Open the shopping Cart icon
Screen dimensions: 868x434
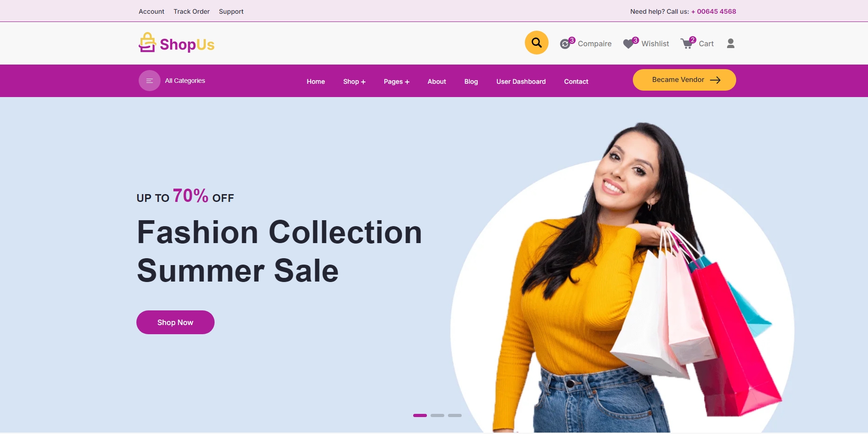(x=687, y=44)
